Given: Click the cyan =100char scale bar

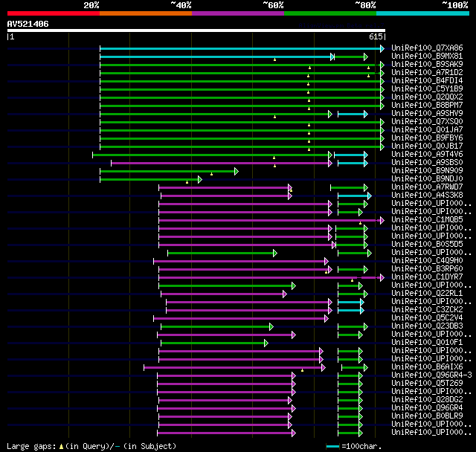Looking at the screenshot, I should click(x=332, y=447).
